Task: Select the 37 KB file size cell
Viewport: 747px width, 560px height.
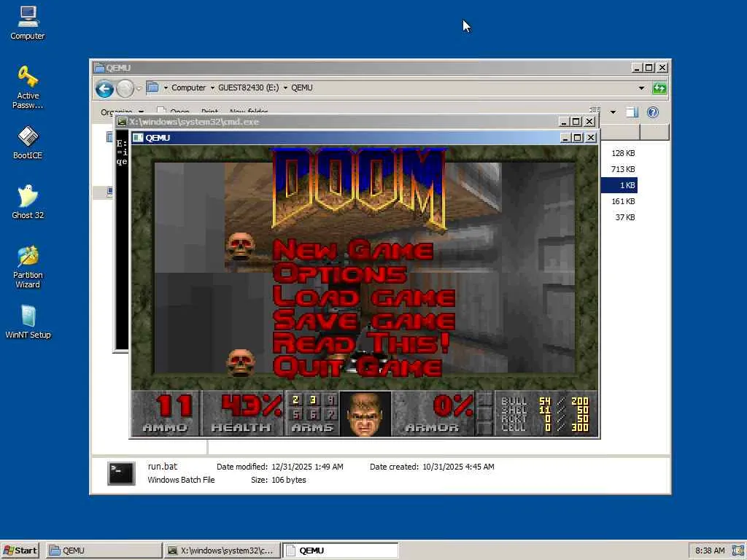Action: pos(624,217)
